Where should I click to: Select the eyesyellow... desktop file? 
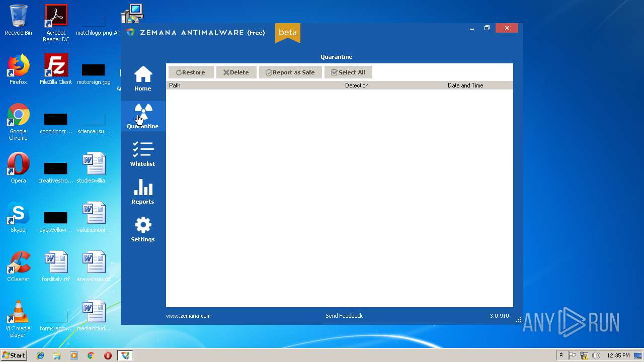56,222
